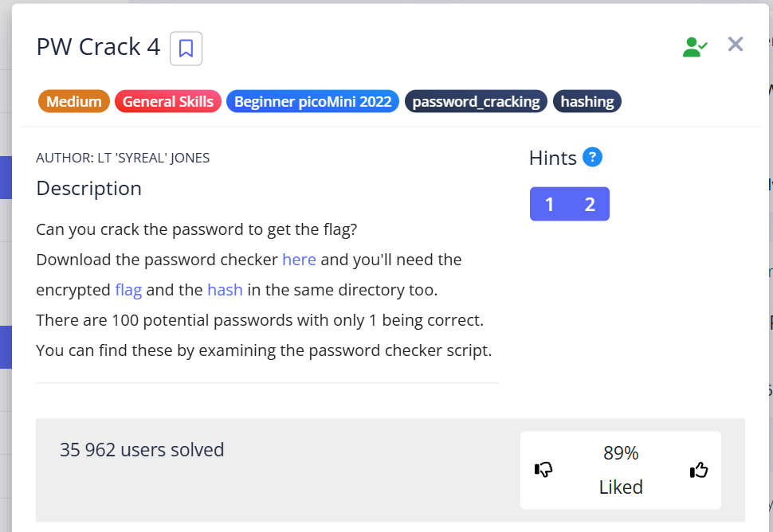Click the 35 962 users solved text
The image size is (773, 532).
[x=142, y=450]
